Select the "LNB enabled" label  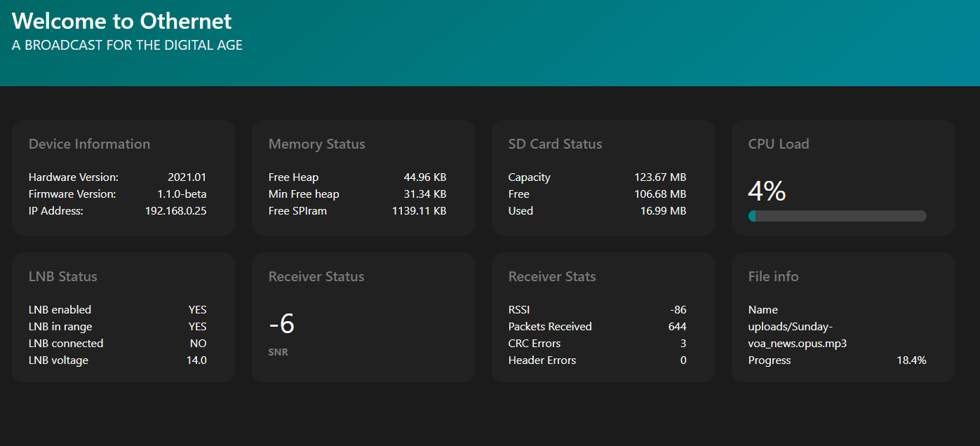60,310
